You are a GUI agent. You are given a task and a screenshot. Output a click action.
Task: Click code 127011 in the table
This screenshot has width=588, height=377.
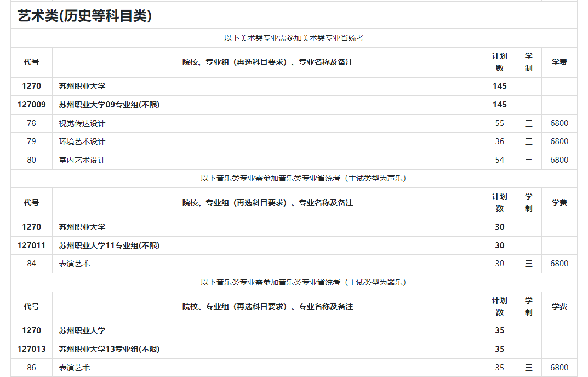point(31,245)
